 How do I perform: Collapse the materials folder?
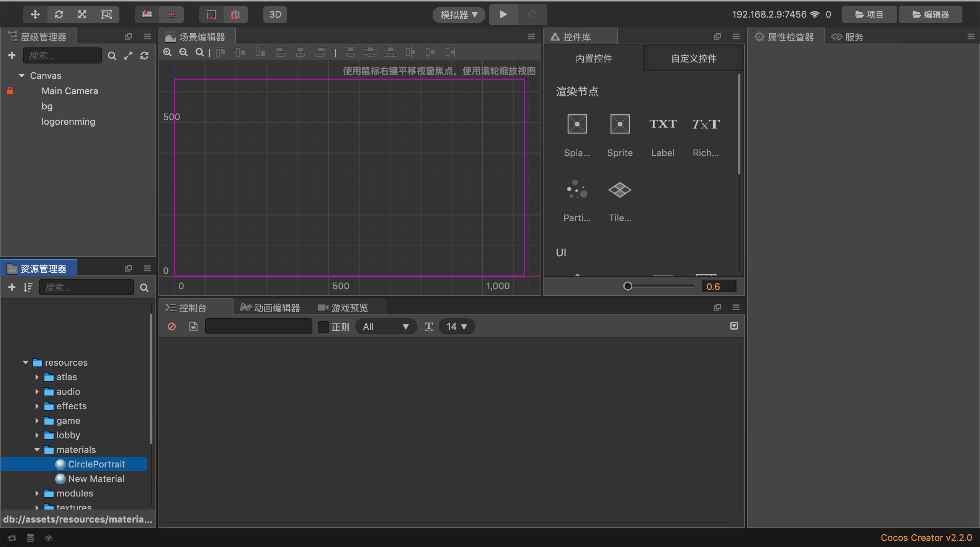pos(37,450)
